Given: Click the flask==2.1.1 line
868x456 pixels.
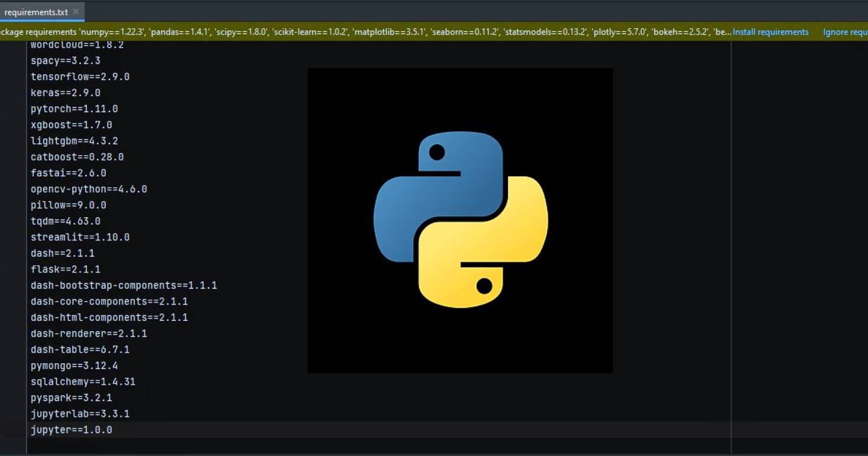Looking at the screenshot, I should [x=65, y=269].
